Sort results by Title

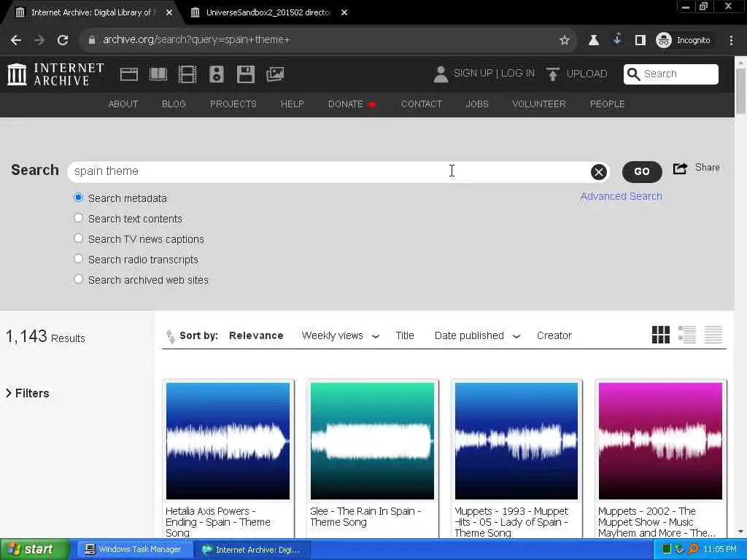pyautogui.click(x=405, y=335)
